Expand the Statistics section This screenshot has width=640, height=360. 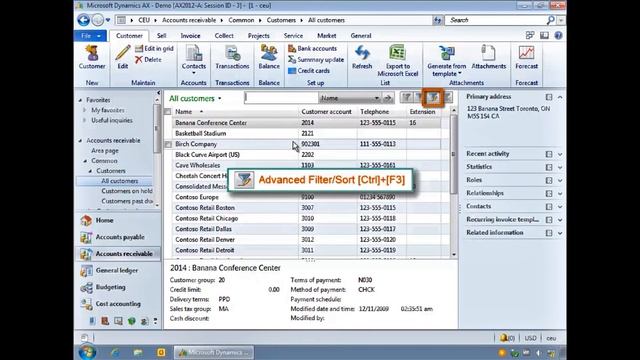point(560,167)
